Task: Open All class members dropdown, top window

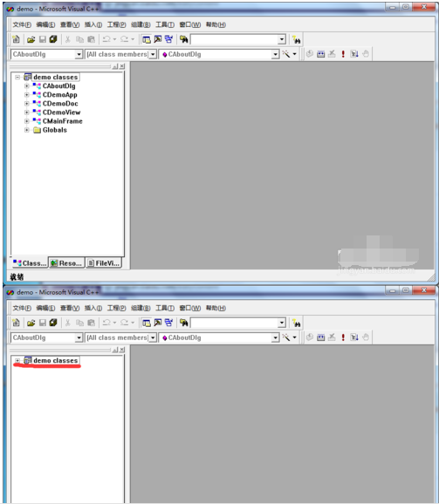Action: click(x=153, y=54)
